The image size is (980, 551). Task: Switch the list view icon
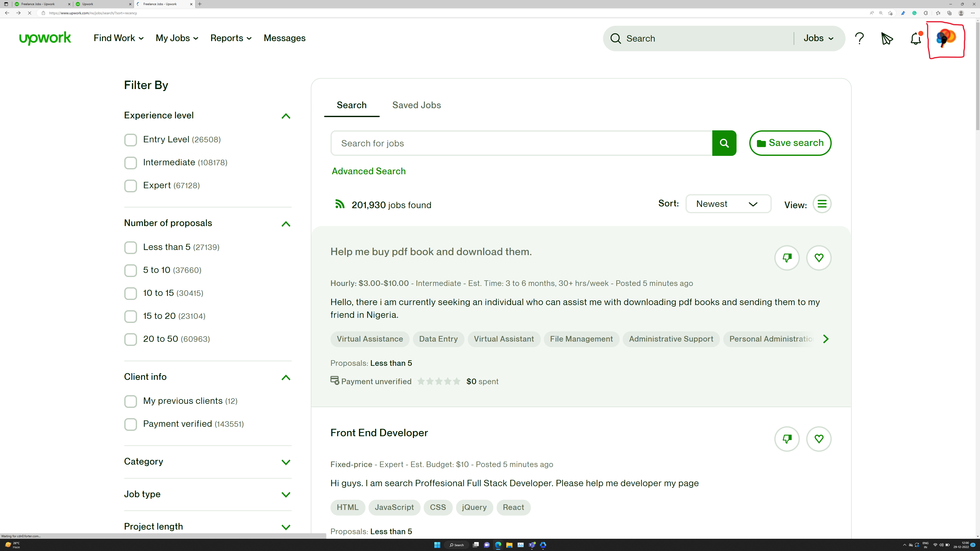[x=822, y=204]
